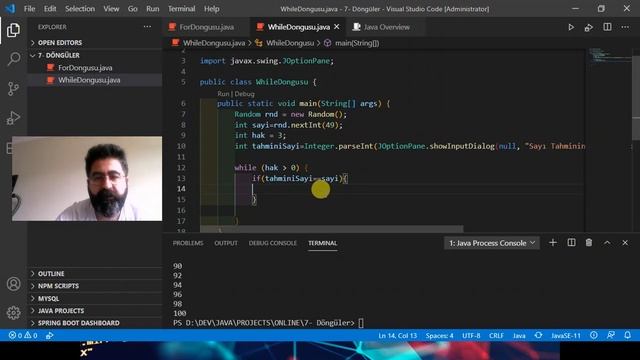The width and height of the screenshot is (640, 360).
Task: Open Explorer panel ellipsis menu
Action: [x=147, y=27]
